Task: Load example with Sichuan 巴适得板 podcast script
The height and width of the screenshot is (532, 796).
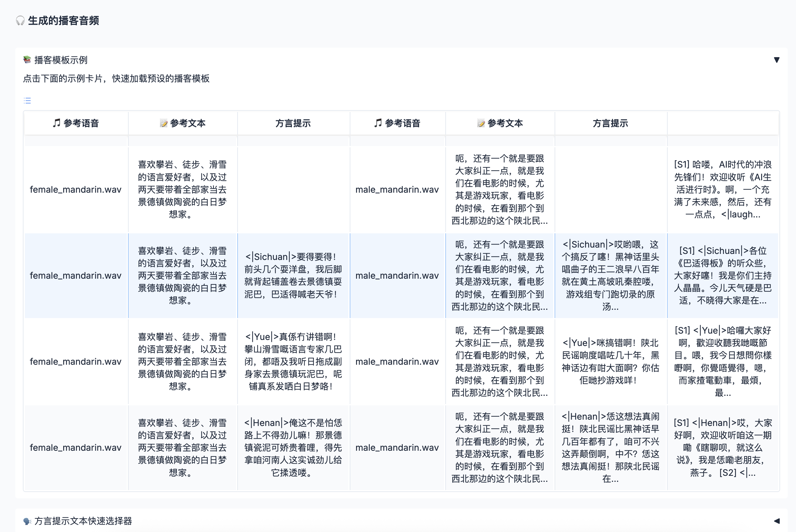Action: (x=723, y=276)
